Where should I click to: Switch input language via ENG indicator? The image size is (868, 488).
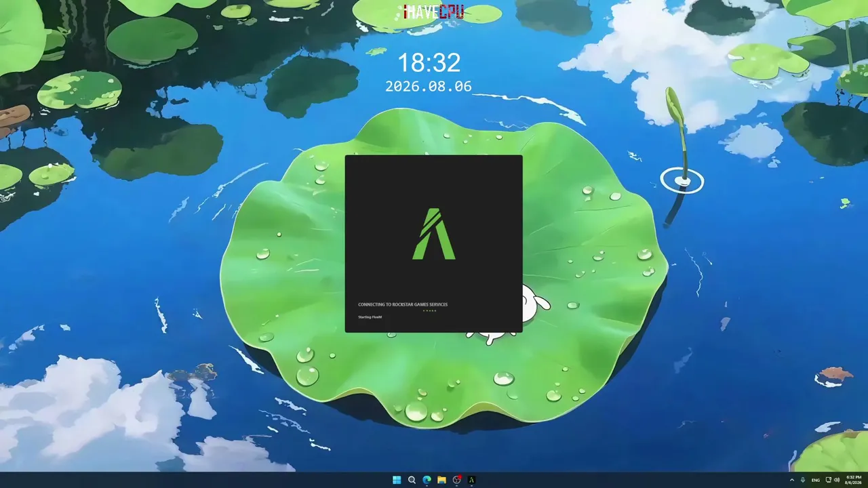click(816, 480)
